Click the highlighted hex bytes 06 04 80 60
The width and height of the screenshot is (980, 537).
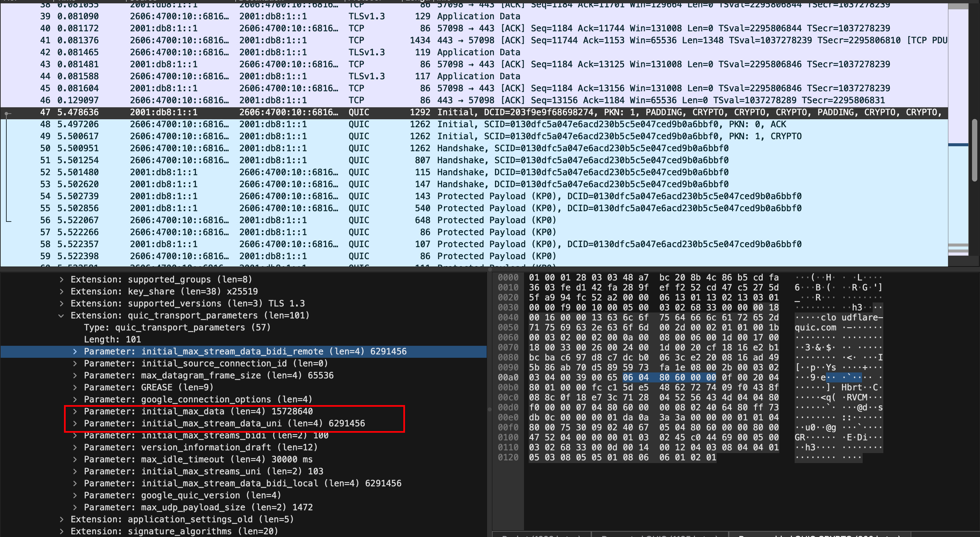670,377
